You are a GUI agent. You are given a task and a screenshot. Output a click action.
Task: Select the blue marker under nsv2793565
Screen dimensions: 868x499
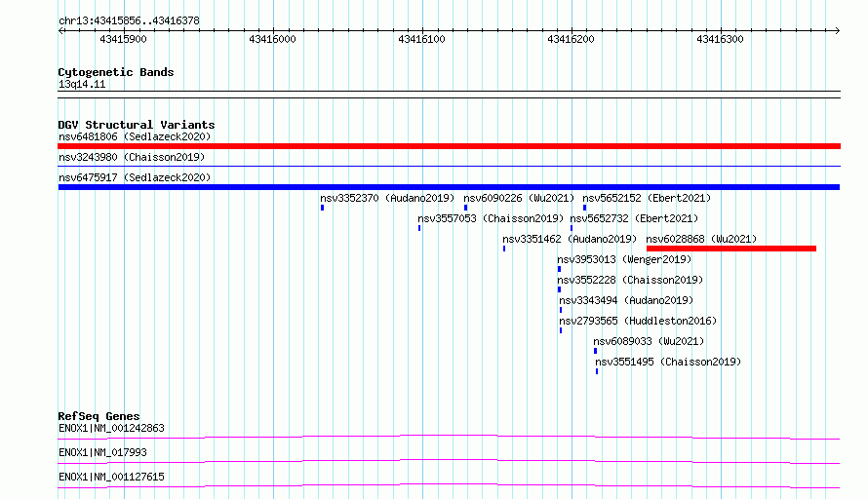click(x=561, y=330)
